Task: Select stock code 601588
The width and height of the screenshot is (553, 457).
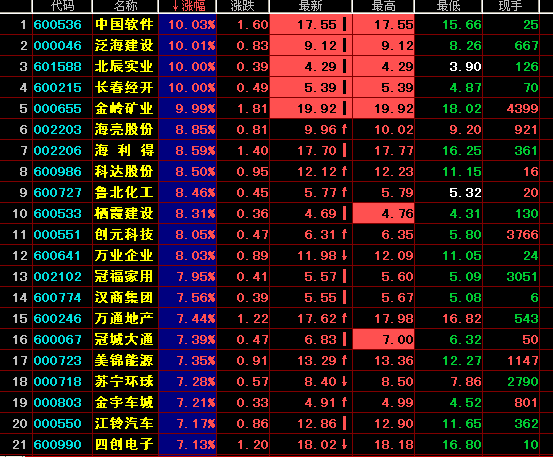Action: [57, 67]
